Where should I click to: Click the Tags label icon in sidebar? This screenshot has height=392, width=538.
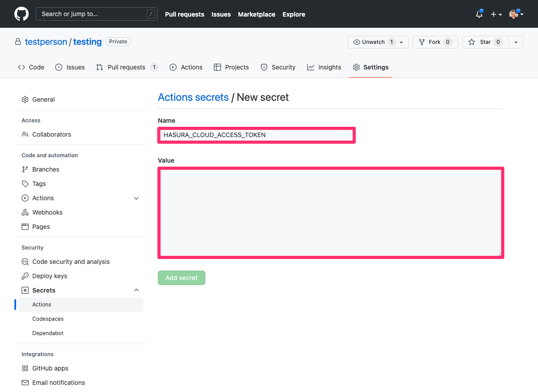(x=25, y=184)
